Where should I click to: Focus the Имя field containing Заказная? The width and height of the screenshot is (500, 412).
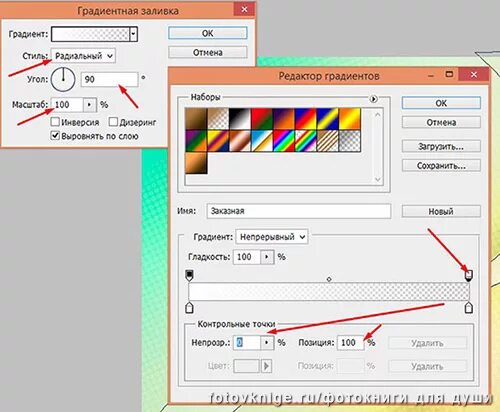click(x=299, y=211)
